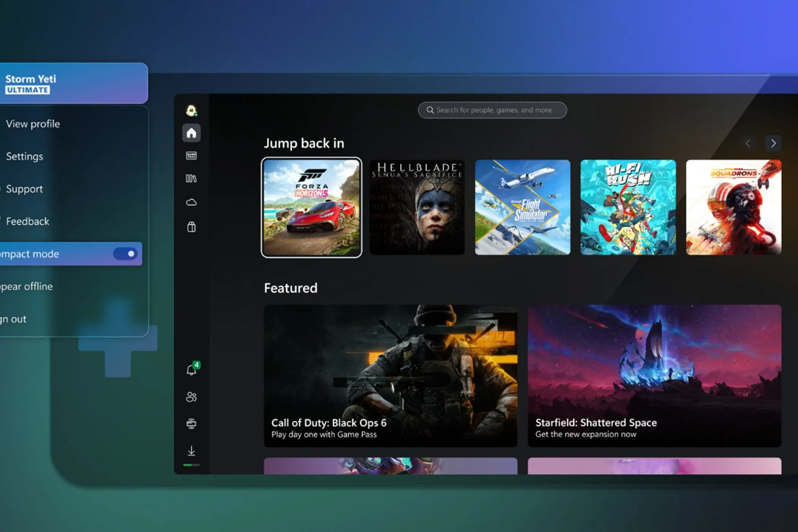Open the Downloads queue

click(191, 450)
